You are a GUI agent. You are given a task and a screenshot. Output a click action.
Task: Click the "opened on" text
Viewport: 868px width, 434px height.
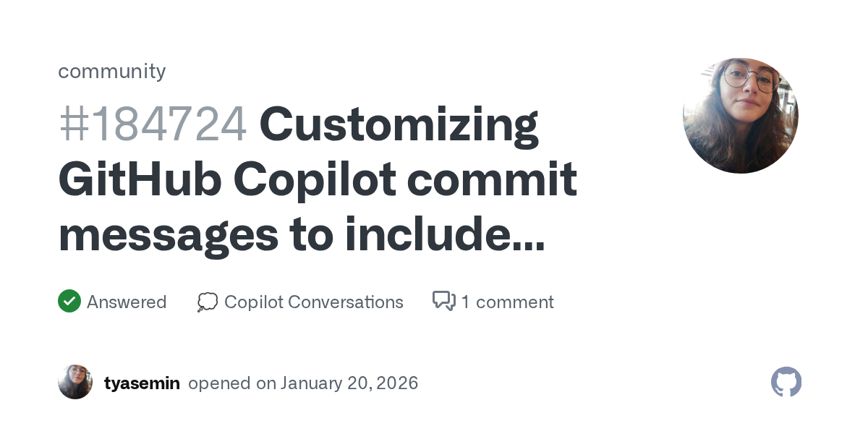click(x=231, y=383)
